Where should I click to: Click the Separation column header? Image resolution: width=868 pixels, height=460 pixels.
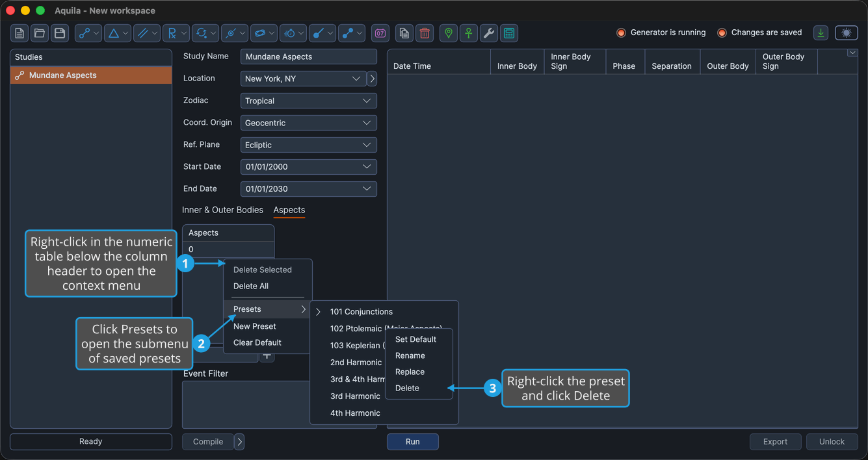coord(672,62)
